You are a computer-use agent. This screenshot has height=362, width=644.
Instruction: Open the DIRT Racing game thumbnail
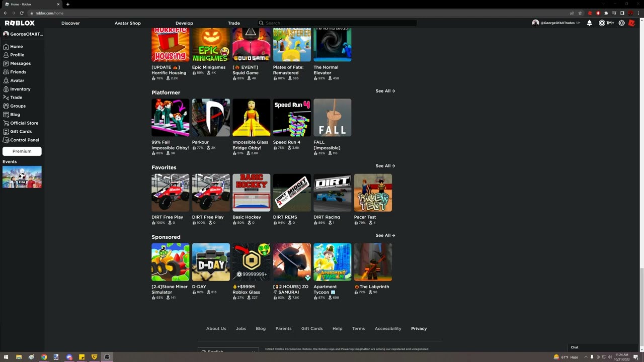tap(333, 193)
